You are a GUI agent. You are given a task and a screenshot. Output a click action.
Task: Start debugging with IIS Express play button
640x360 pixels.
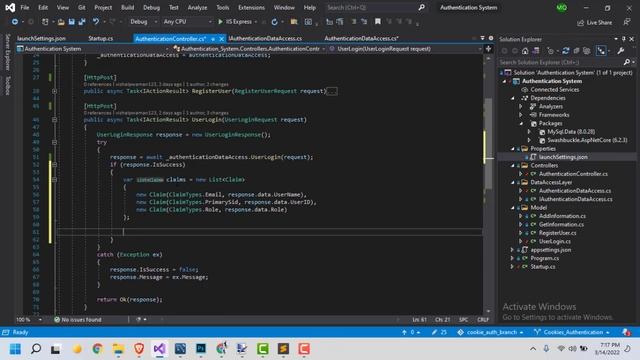click(x=221, y=22)
